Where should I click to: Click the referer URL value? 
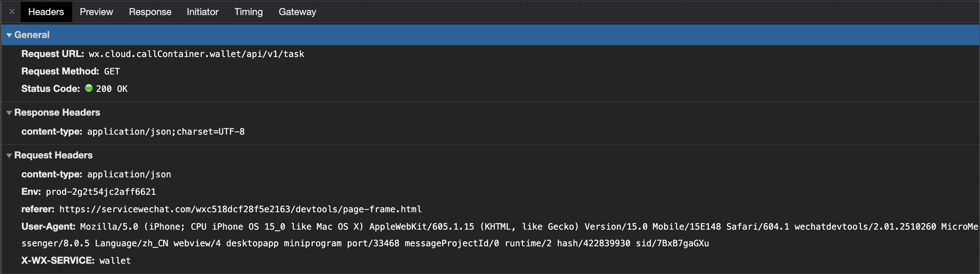240,209
